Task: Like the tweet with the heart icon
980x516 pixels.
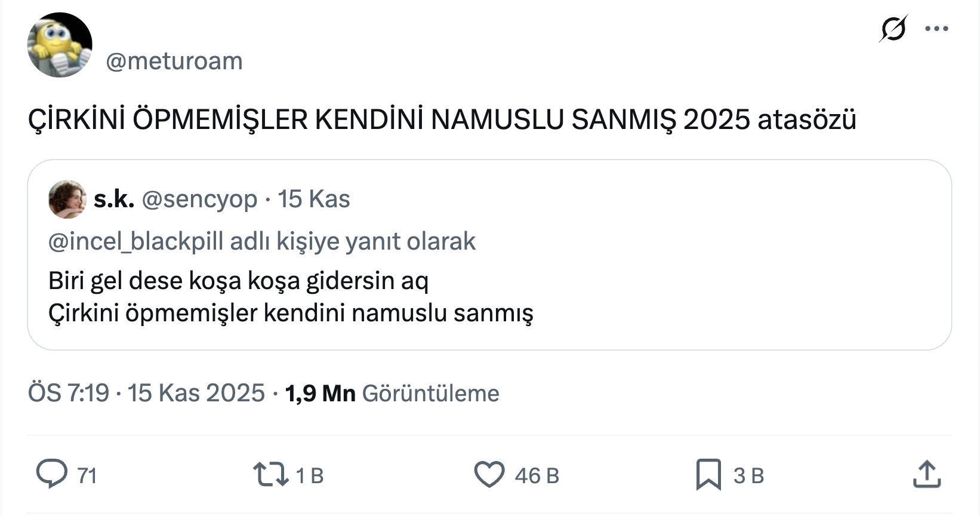Action: (489, 475)
